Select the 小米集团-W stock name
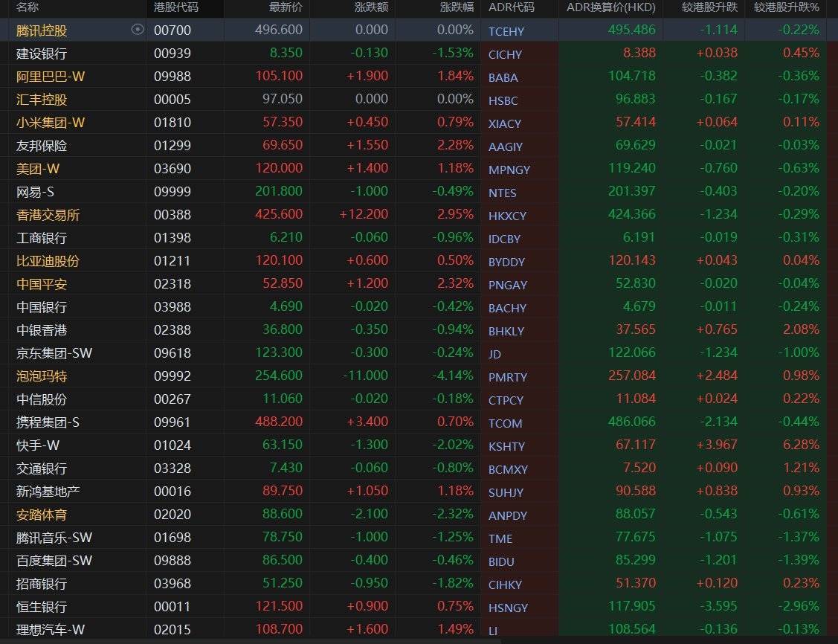The image size is (838, 644). pyautogui.click(x=51, y=123)
